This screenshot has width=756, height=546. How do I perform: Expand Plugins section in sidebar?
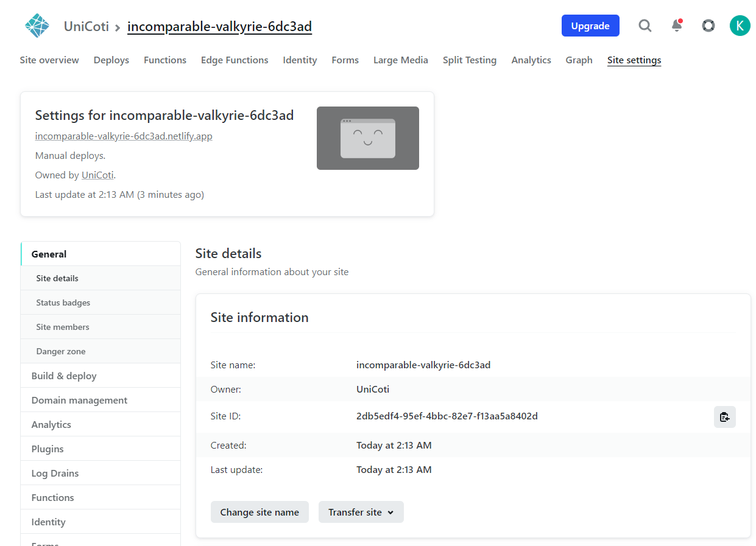click(101, 449)
